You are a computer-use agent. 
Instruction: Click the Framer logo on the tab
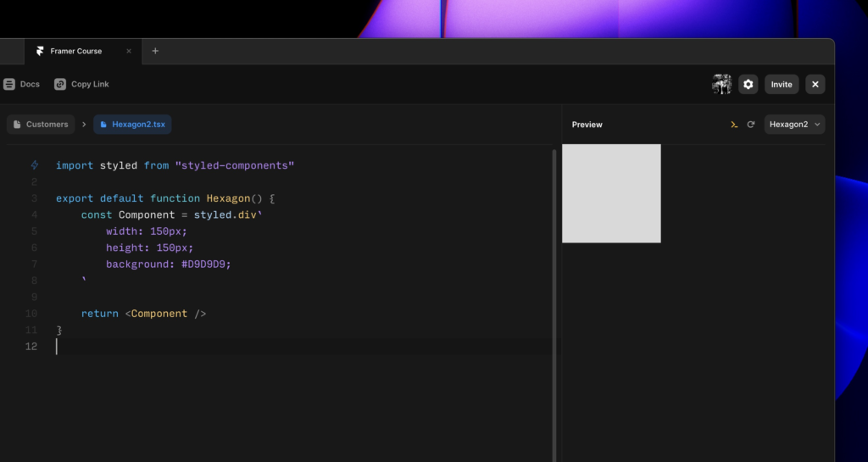click(x=40, y=51)
